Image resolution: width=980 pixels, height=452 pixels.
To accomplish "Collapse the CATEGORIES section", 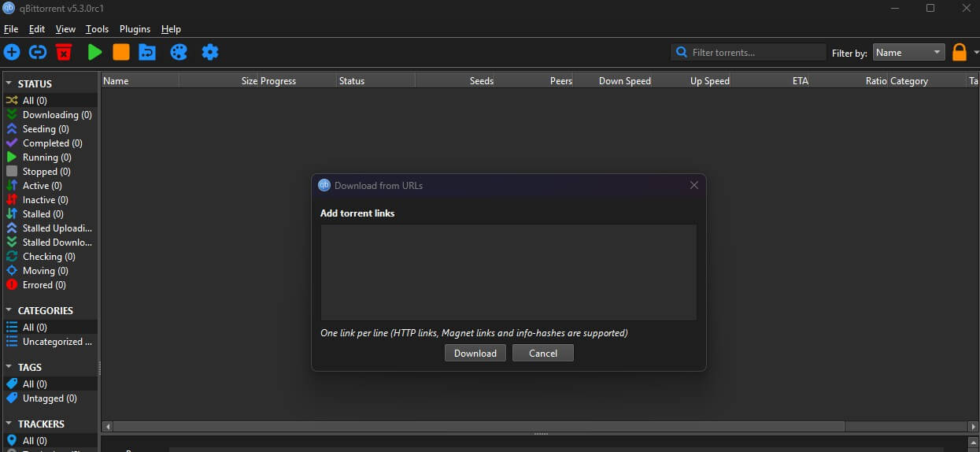I will tap(9, 310).
